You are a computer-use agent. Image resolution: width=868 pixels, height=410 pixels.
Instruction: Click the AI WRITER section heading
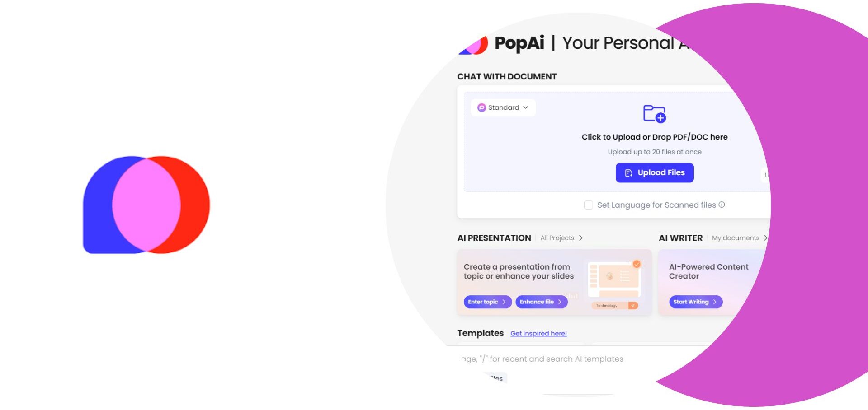(x=680, y=238)
